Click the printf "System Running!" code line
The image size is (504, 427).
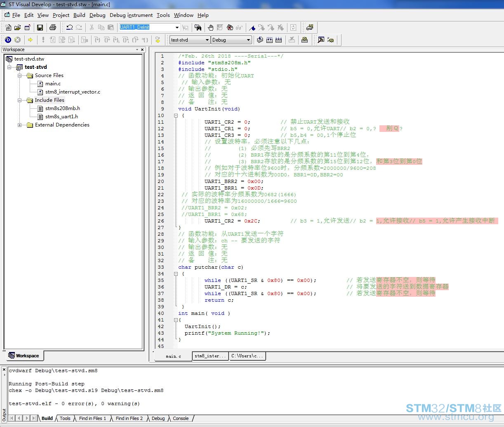click(x=227, y=333)
